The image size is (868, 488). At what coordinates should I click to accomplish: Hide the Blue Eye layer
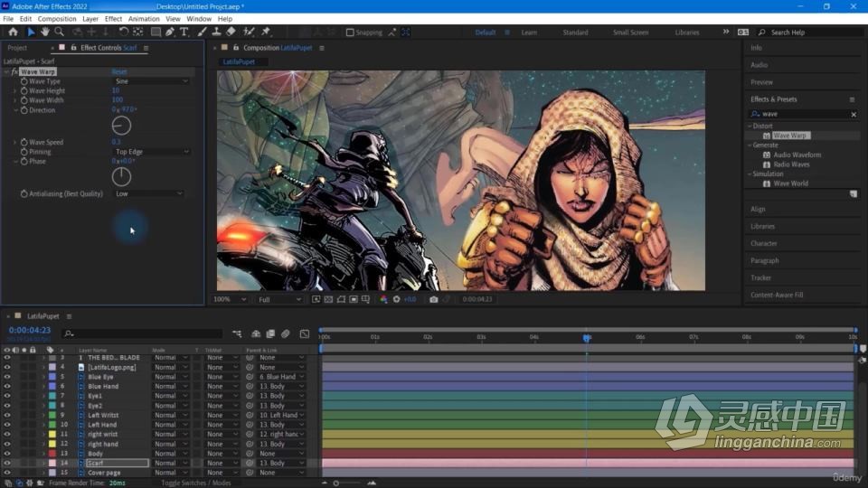(7, 377)
